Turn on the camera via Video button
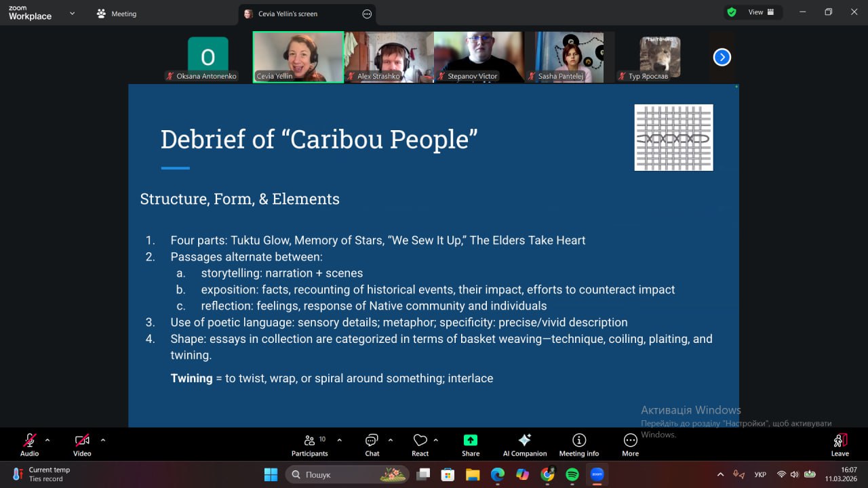868x488 pixels. (x=82, y=445)
